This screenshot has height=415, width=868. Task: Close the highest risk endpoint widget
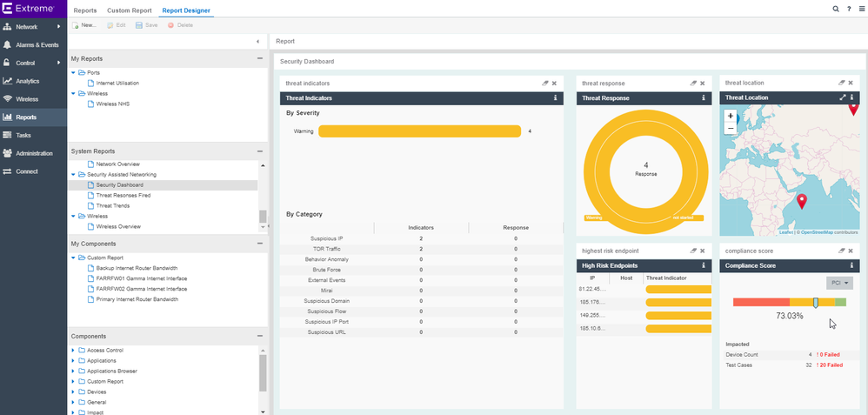(703, 251)
